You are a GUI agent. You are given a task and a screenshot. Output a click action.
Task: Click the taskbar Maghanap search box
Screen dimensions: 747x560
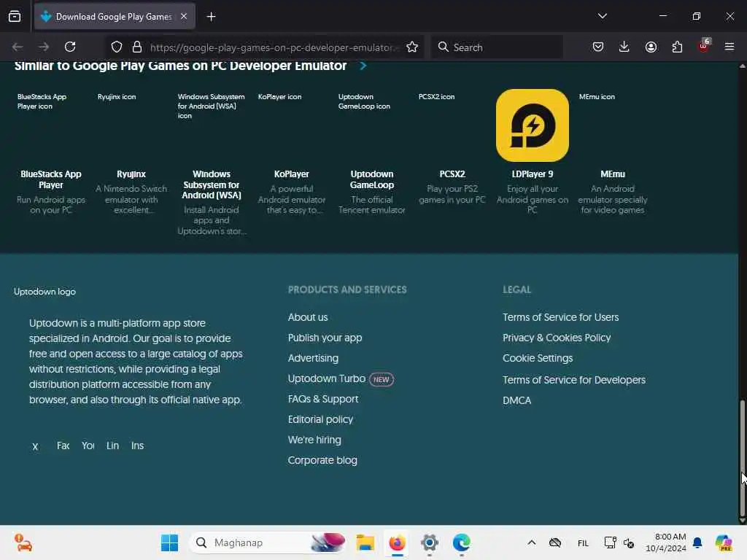pyautogui.click(x=268, y=542)
